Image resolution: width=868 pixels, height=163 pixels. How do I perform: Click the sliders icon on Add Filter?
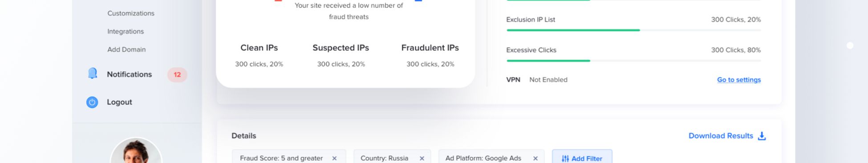(565, 159)
